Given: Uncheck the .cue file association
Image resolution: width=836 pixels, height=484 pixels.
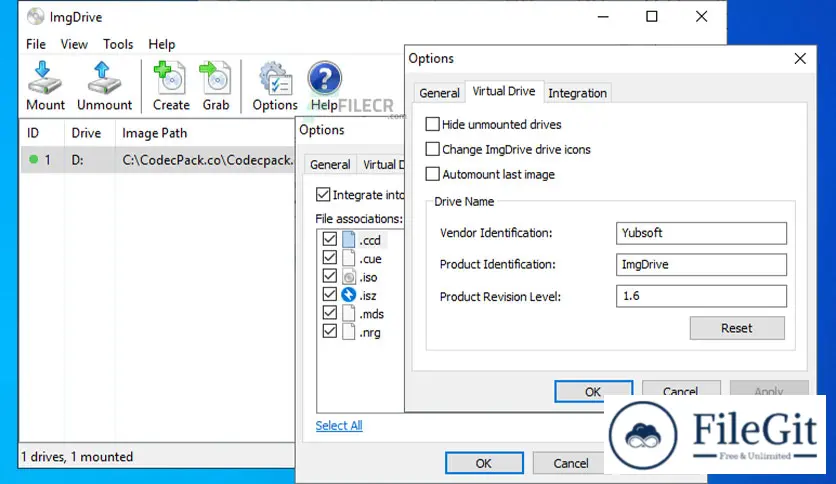Looking at the screenshot, I should pyautogui.click(x=329, y=259).
